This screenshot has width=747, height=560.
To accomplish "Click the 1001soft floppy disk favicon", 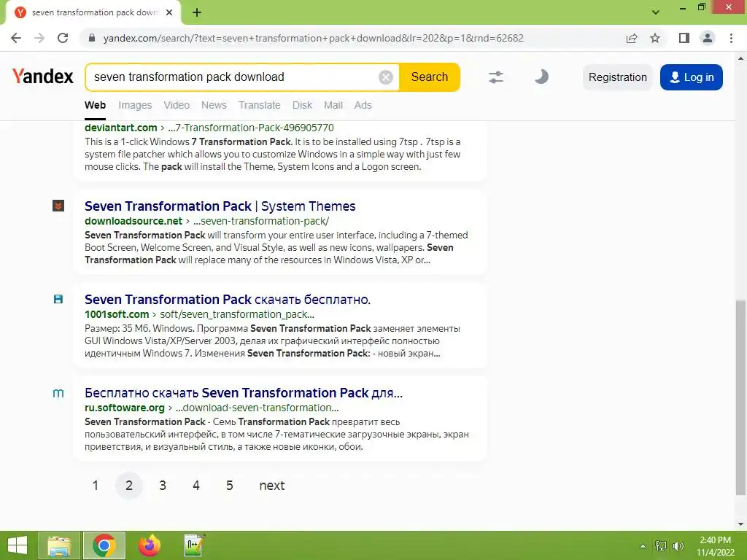I will 58,299.
